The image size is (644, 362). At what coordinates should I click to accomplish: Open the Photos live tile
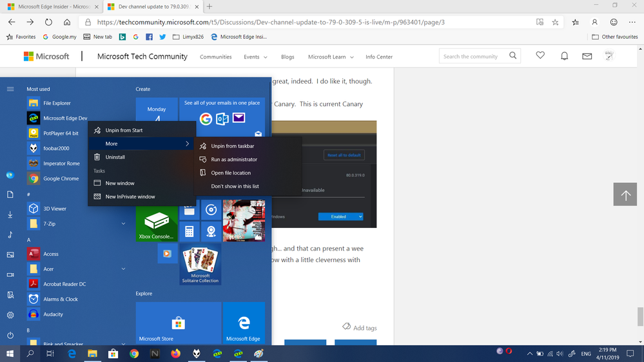click(x=244, y=220)
